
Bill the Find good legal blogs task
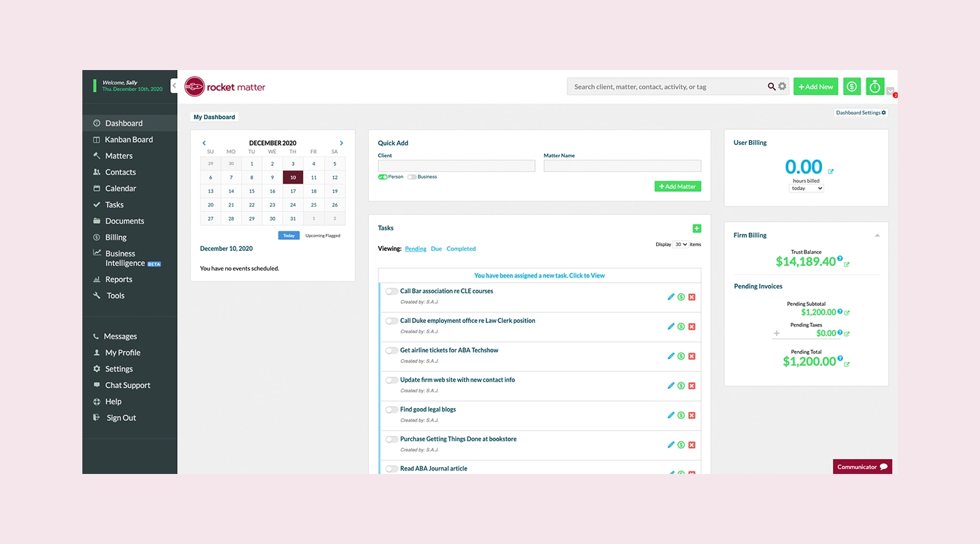tap(681, 415)
